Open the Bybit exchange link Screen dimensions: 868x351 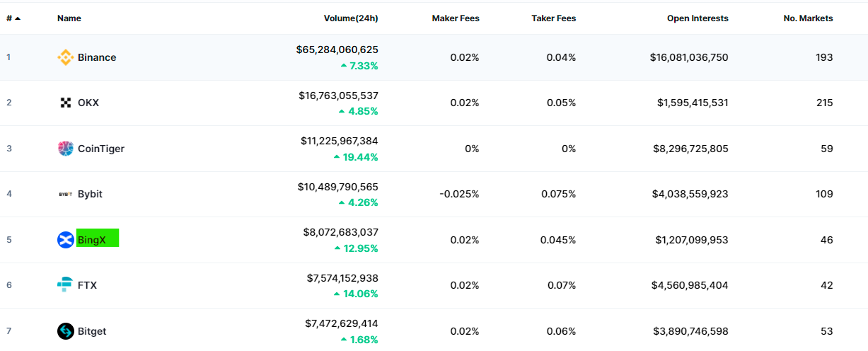click(x=90, y=194)
